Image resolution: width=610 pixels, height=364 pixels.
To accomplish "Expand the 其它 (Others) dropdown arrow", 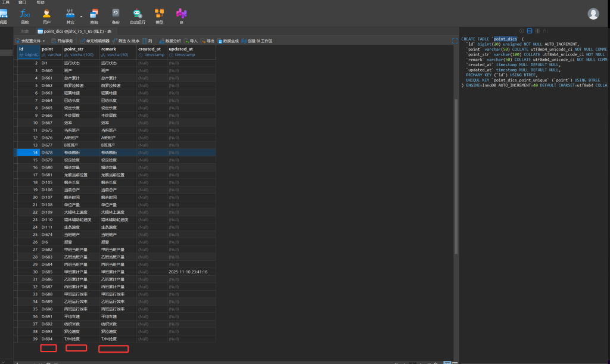I will coord(81,16).
